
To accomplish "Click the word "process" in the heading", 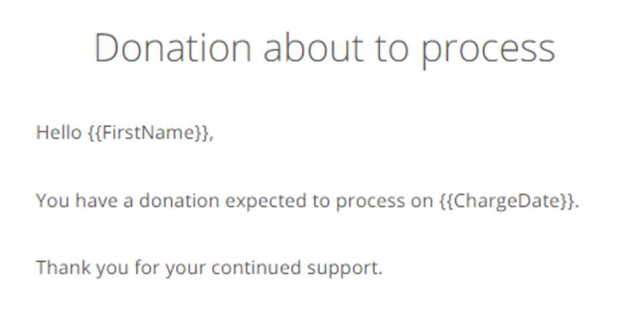I will point(488,53).
